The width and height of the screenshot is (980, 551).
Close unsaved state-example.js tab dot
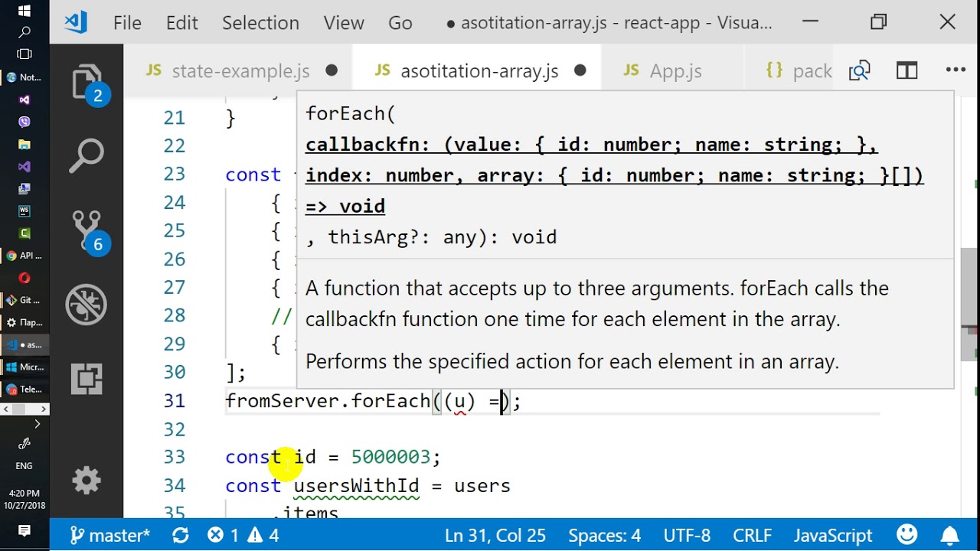[x=332, y=70]
